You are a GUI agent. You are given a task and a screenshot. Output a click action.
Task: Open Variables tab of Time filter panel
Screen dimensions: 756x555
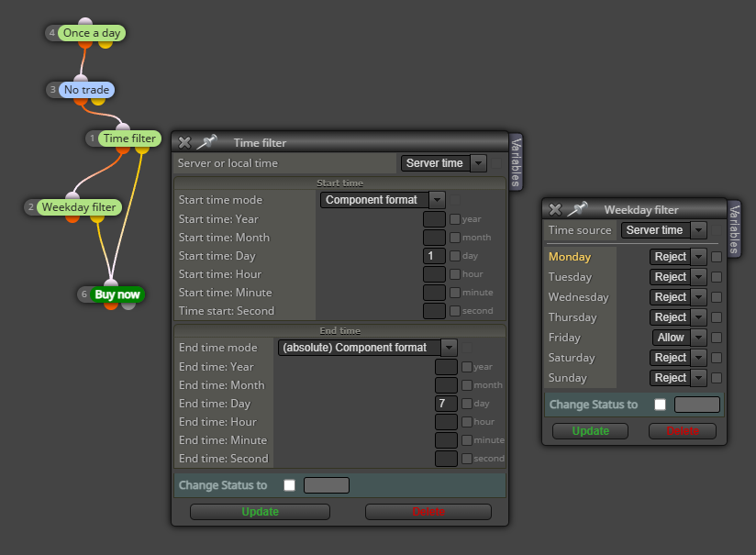point(516,162)
